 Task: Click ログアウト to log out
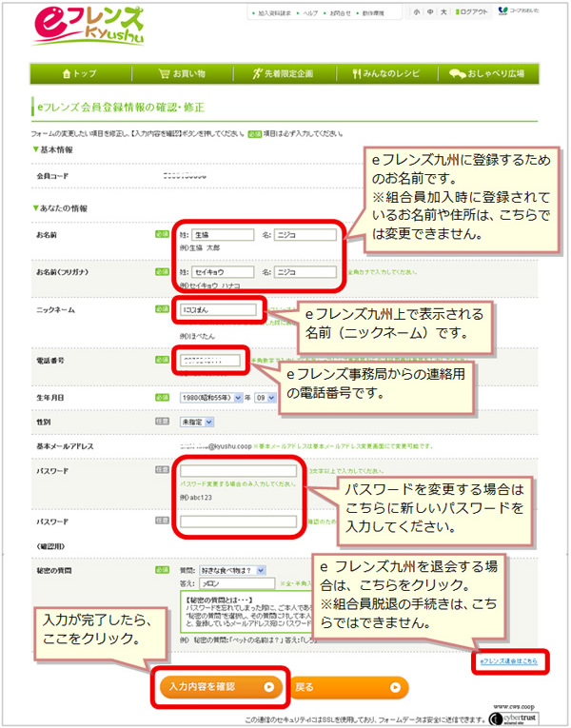pyautogui.click(x=472, y=12)
